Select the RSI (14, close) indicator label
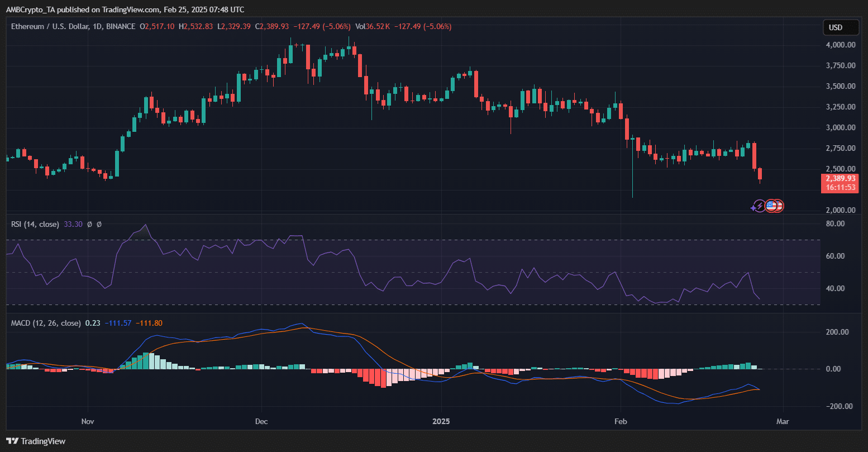868x452 pixels. pos(35,224)
